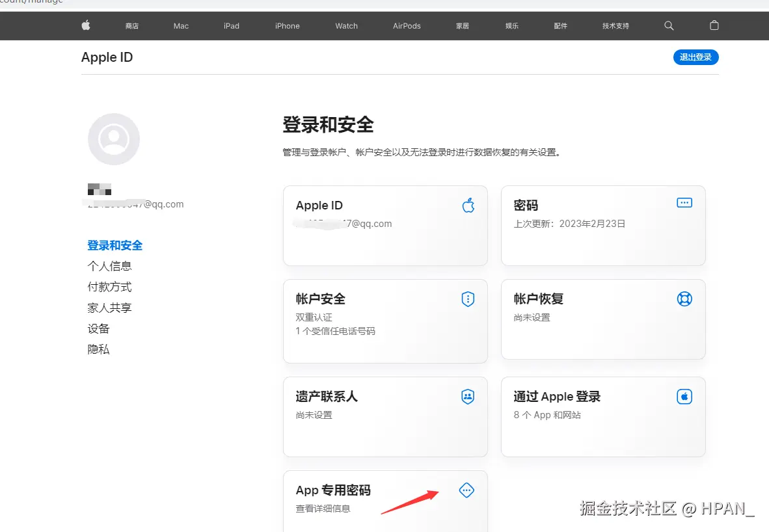Open the Watch menu item
The width and height of the screenshot is (769, 532).
(x=346, y=26)
